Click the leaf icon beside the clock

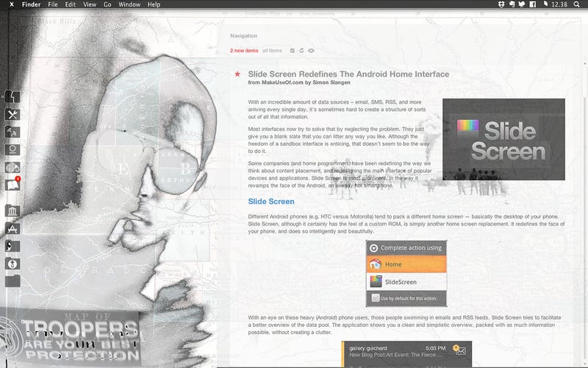[545, 4]
